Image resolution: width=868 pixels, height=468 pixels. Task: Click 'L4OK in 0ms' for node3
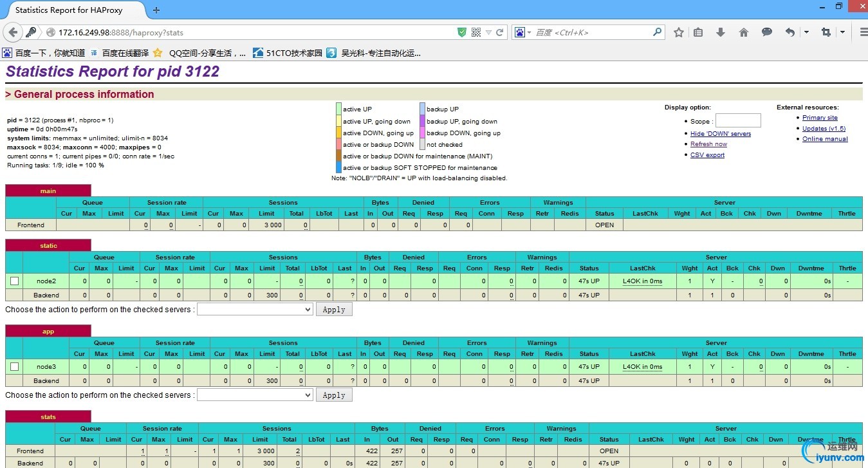tap(642, 367)
